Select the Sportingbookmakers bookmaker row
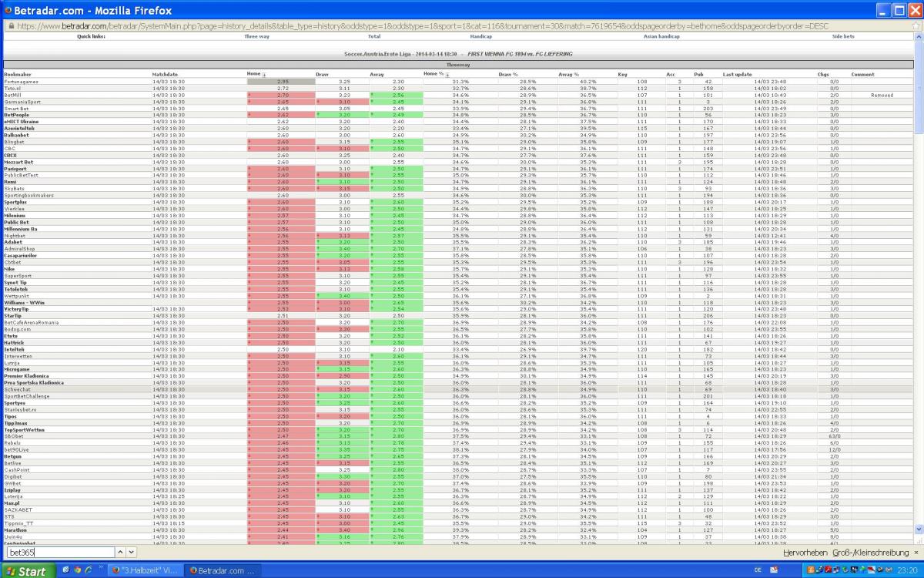Image resolution: width=924 pixels, height=578 pixels. (458, 196)
